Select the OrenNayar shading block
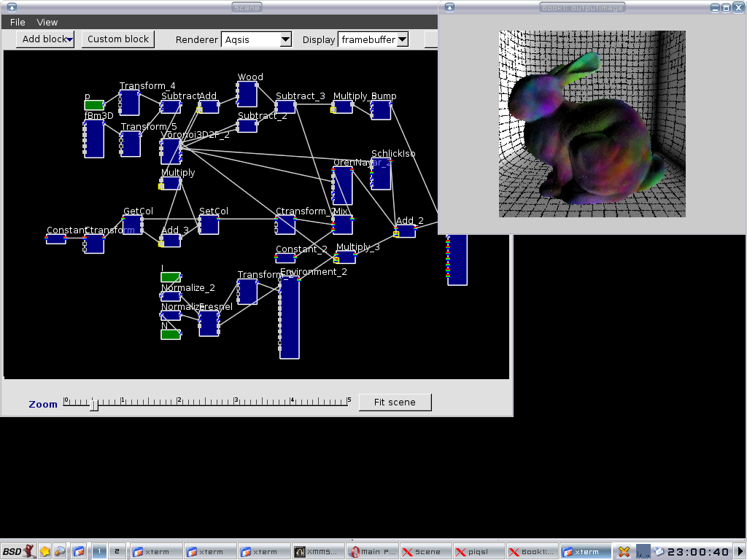The width and height of the screenshot is (747, 560). 343,186
